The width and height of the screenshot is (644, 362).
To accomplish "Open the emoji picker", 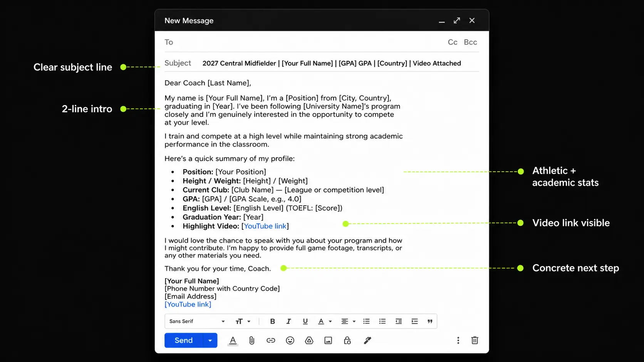I will pos(290,340).
